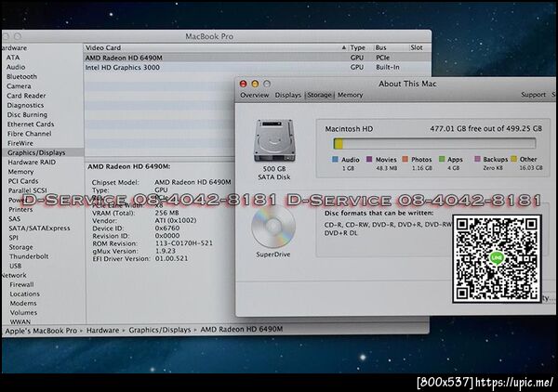Select Memory in the System Information sidebar

pos(20,172)
